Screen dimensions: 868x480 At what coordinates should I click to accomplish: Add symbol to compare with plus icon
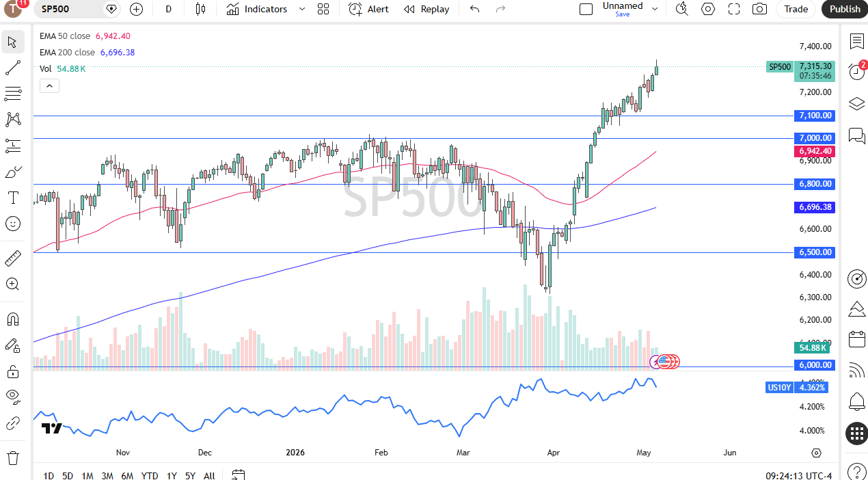137,9
